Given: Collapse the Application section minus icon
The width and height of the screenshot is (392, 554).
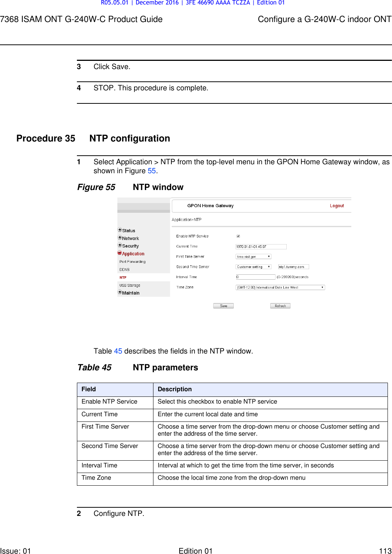Looking at the screenshot, I should 119,253.
